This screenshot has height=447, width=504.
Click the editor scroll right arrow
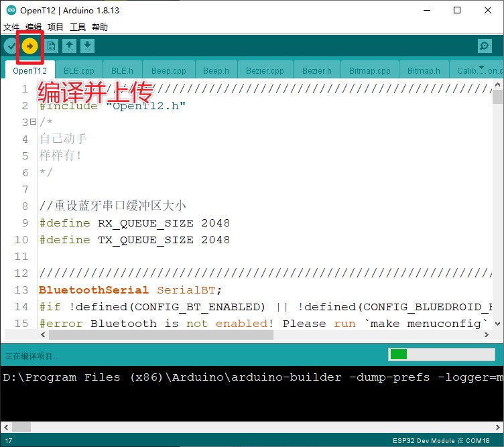[487, 335]
